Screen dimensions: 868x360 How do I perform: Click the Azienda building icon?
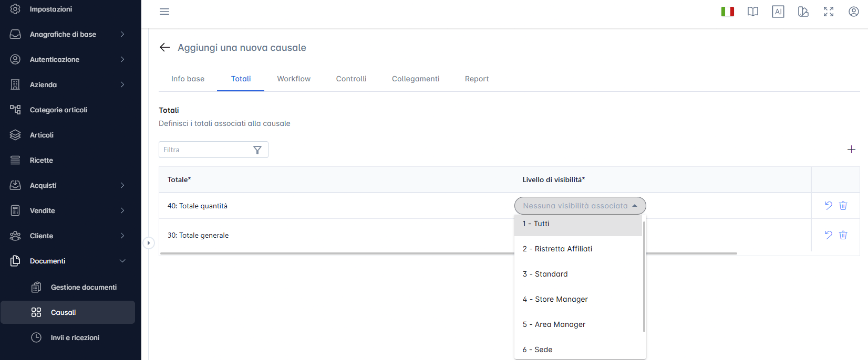point(15,84)
